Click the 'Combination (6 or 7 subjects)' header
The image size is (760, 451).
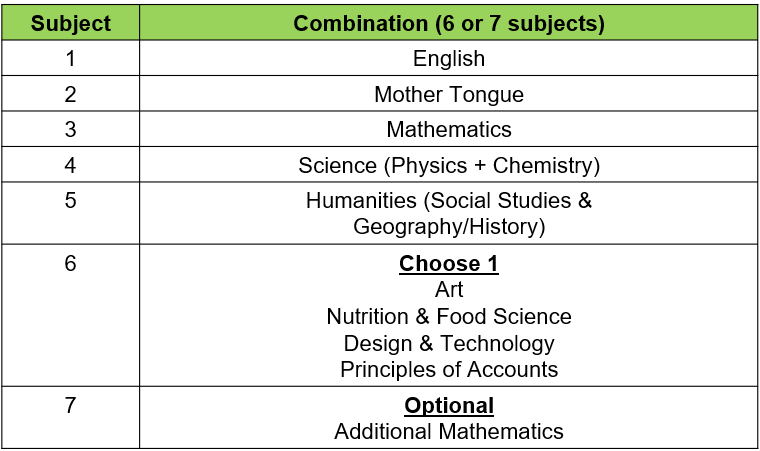(x=449, y=23)
